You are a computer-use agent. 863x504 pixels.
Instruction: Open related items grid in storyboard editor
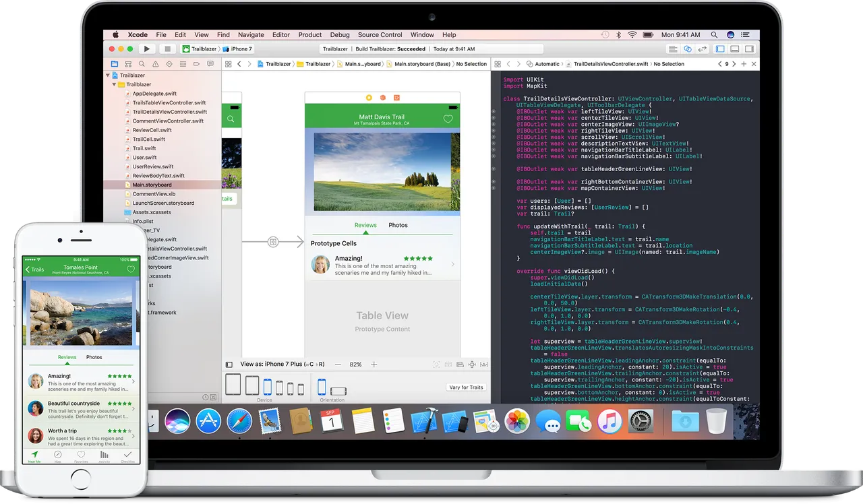228,64
